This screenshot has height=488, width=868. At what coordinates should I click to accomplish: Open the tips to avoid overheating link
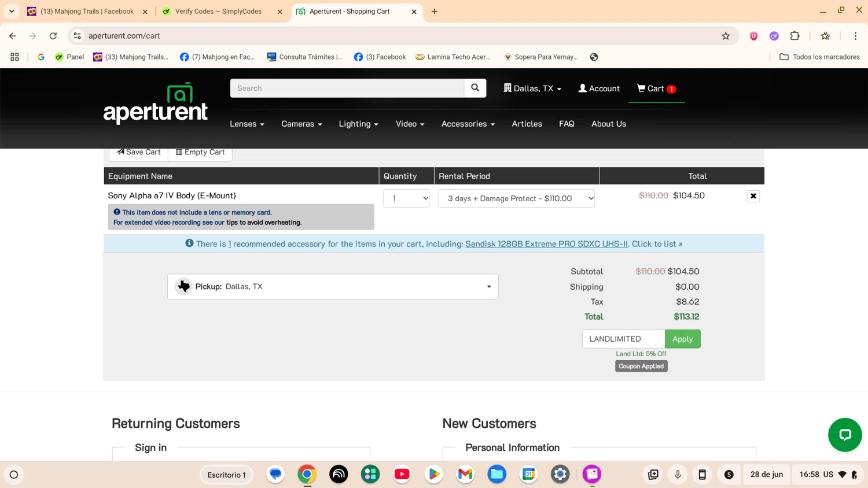(264, 223)
